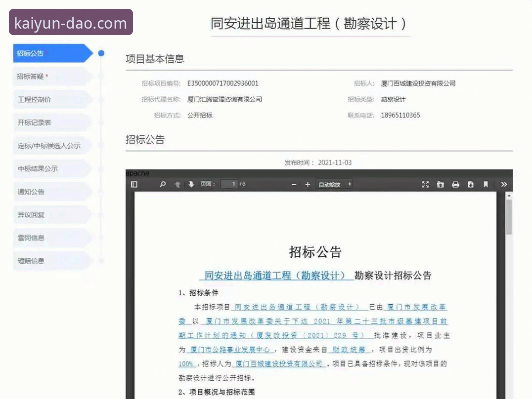Click agency name 厦门汇腾管理咨询有限公司
This screenshot has height=399, width=532.
coord(224,99)
